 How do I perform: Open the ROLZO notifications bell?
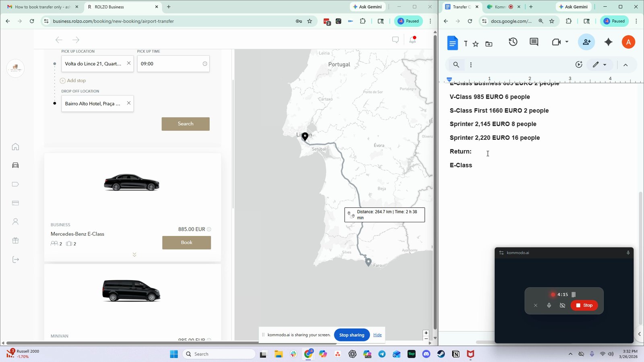click(x=413, y=39)
